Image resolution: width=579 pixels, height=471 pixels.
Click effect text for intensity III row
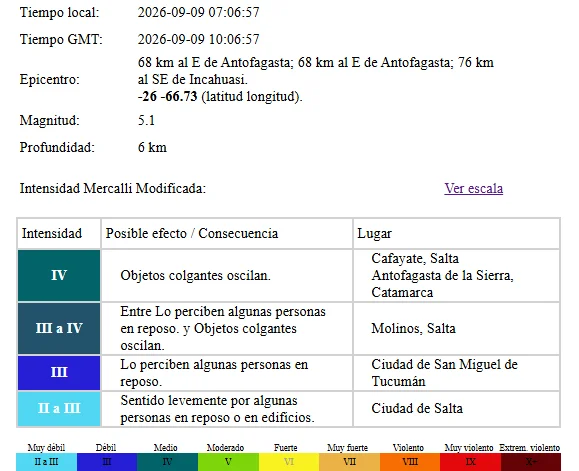coord(214,373)
